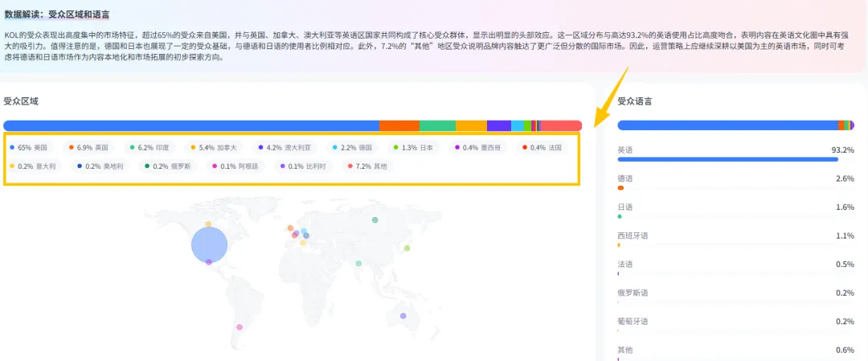Screen dimensions: 868x361
Task: Click the purple bubble over Mexico
Action: coord(209,262)
